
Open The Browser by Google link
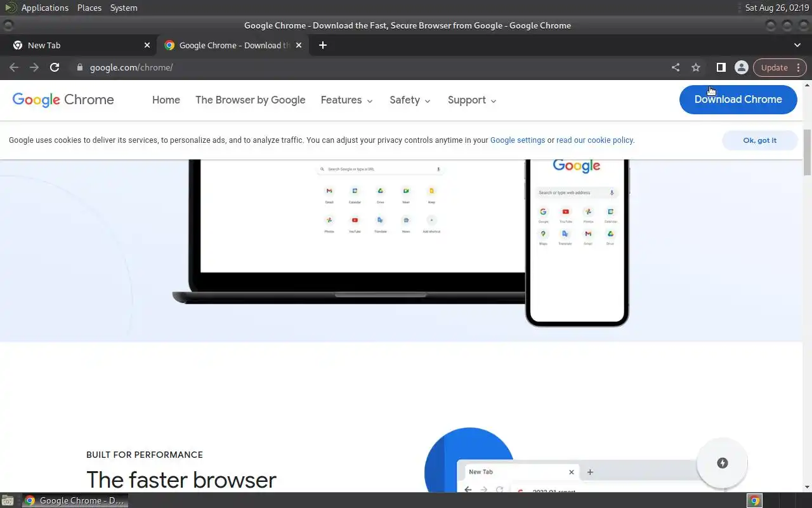coord(251,100)
